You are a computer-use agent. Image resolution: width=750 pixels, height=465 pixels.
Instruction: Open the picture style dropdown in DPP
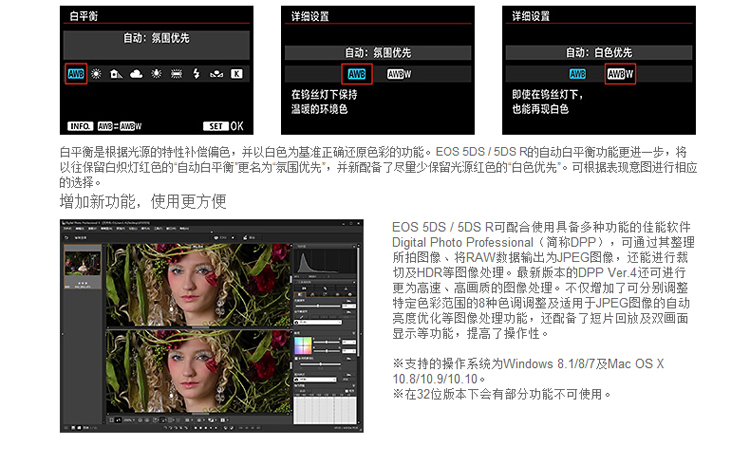[x=315, y=379]
